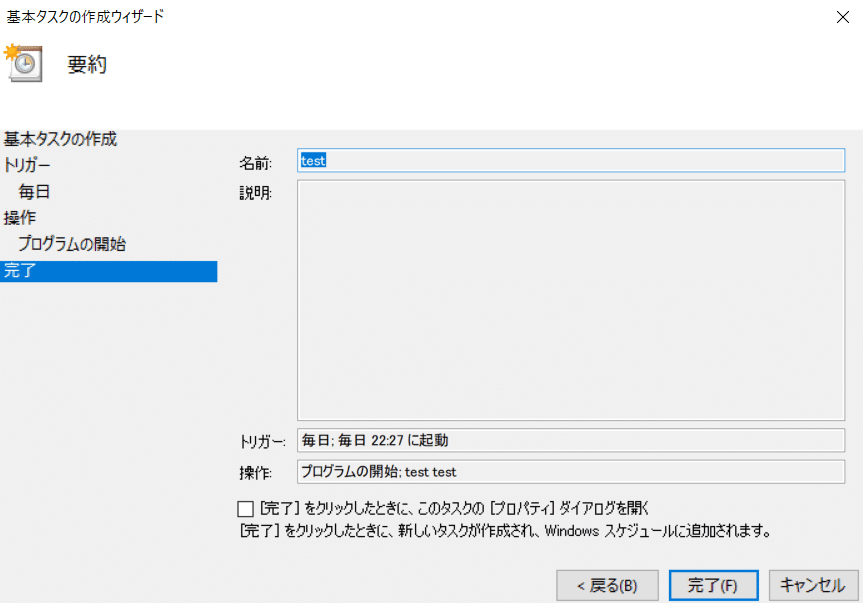
Task: Click the 要約 page heading text
Action: tap(87, 64)
